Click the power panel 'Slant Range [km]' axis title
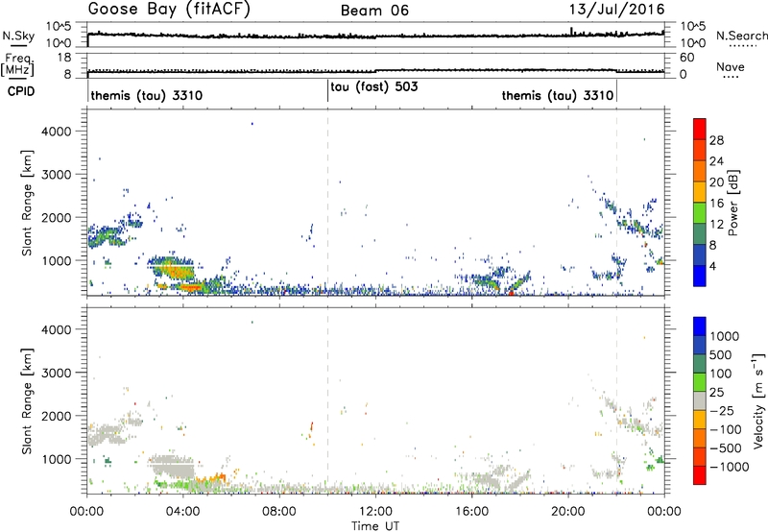This screenshot has width=768, height=532. (x=27, y=203)
